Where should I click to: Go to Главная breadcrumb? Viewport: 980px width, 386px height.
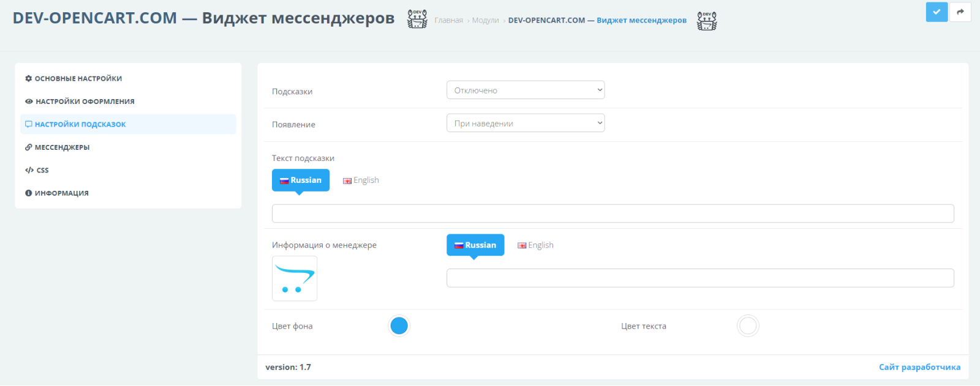tap(449, 20)
